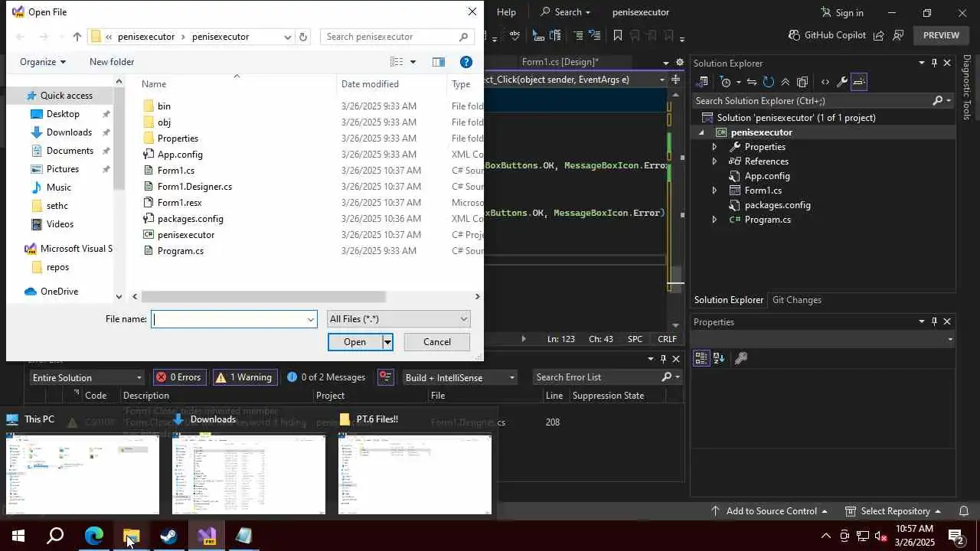Click the Send Feedback icon
The width and height of the screenshot is (980, 551).
pos(899,35)
